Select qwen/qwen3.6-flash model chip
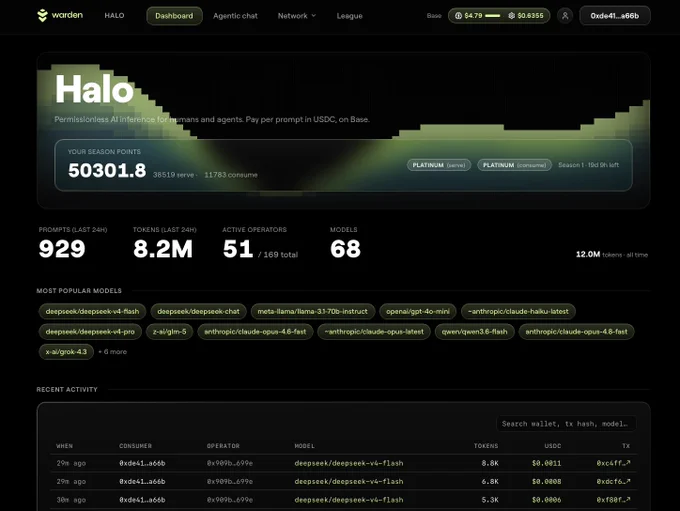This screenshot has height=511, width=680. tap(474, 332)
